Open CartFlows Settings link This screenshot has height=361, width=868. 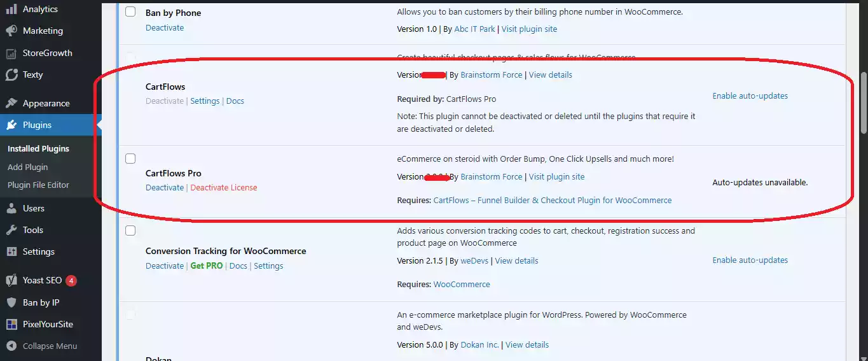pyautogui.click(x=205, y=101)
